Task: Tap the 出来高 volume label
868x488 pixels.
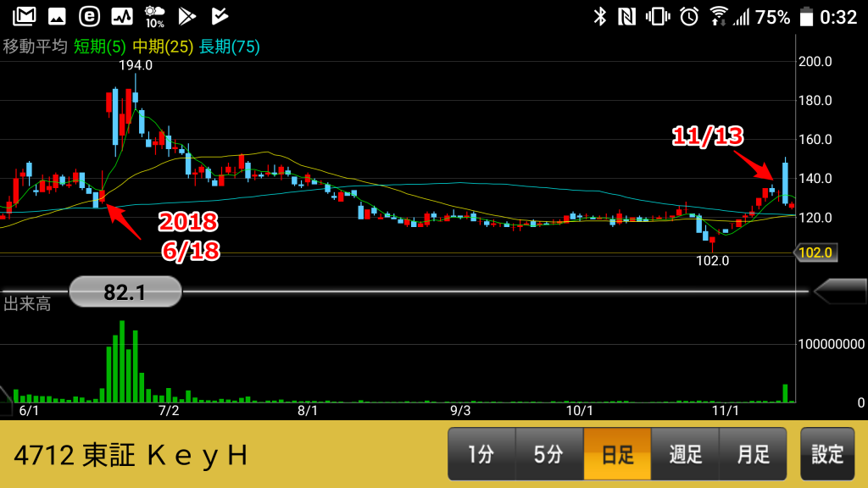Action: coord(27,304)
